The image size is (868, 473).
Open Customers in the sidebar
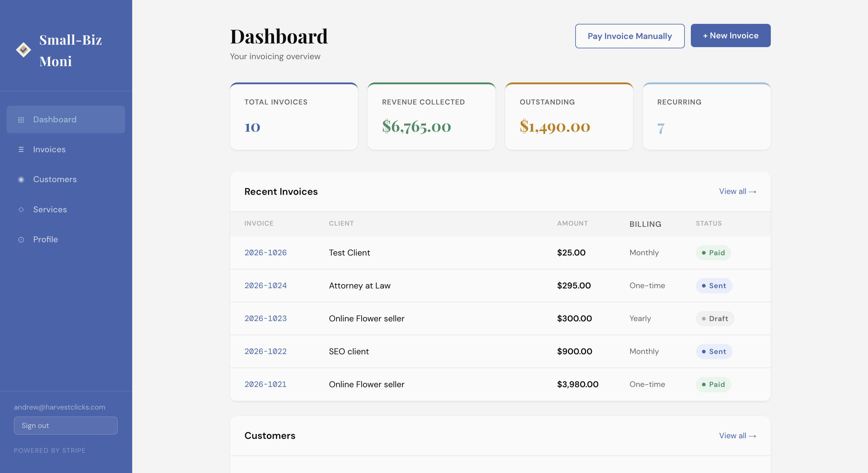66,179
